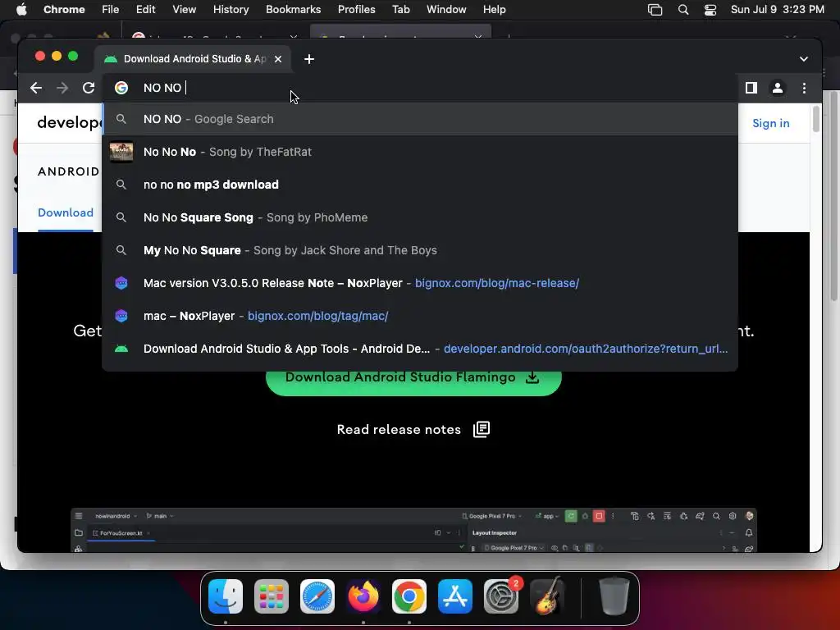Click search magnifier beside 'no no no mp3 download'
Viewport: 840px width, 630px height.
coord(121,185)
